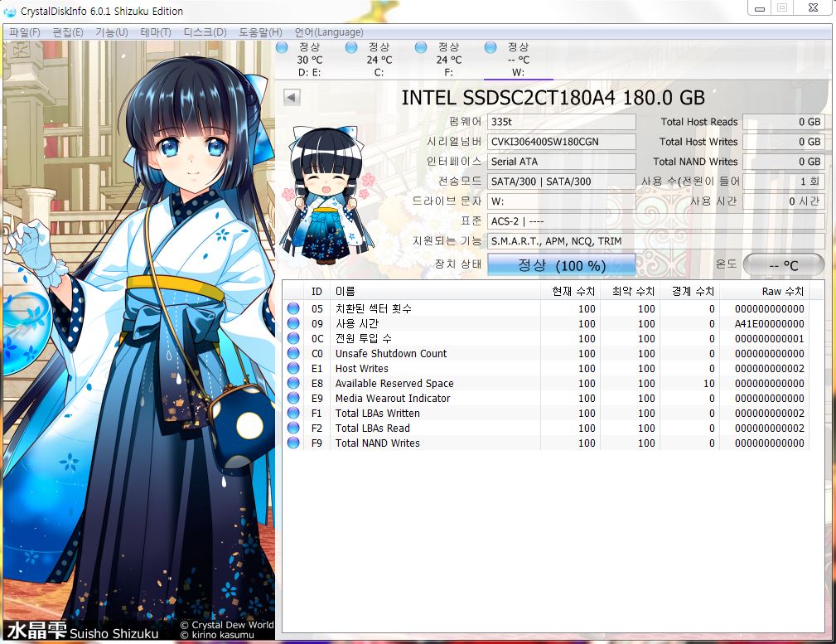The height and width of the screenshot is (644, 836).
Task: Click the raw value A41E00000000
Action: pyautogui.click(x=770, y=323)
